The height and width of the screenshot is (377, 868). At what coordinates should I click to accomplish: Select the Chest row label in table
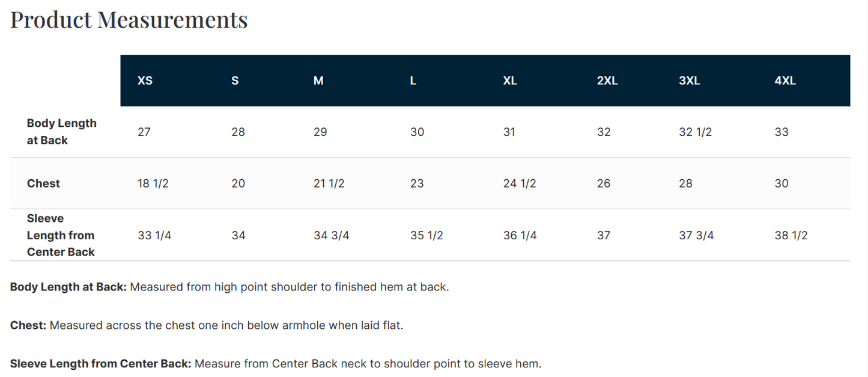(x=43, y=183)
